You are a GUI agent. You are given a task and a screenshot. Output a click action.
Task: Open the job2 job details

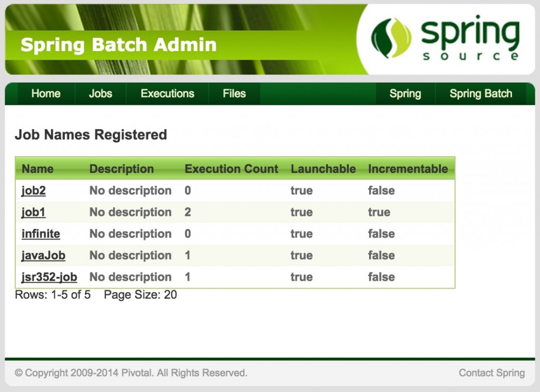(33, 190)
